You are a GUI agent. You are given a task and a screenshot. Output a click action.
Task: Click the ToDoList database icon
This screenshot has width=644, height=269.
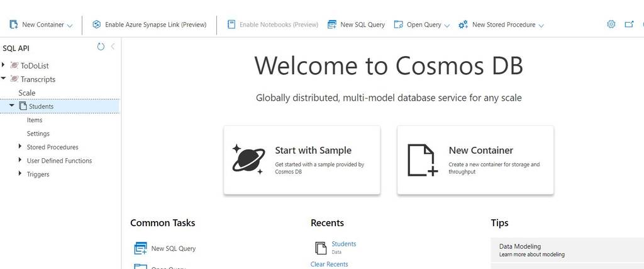point(14,66)
